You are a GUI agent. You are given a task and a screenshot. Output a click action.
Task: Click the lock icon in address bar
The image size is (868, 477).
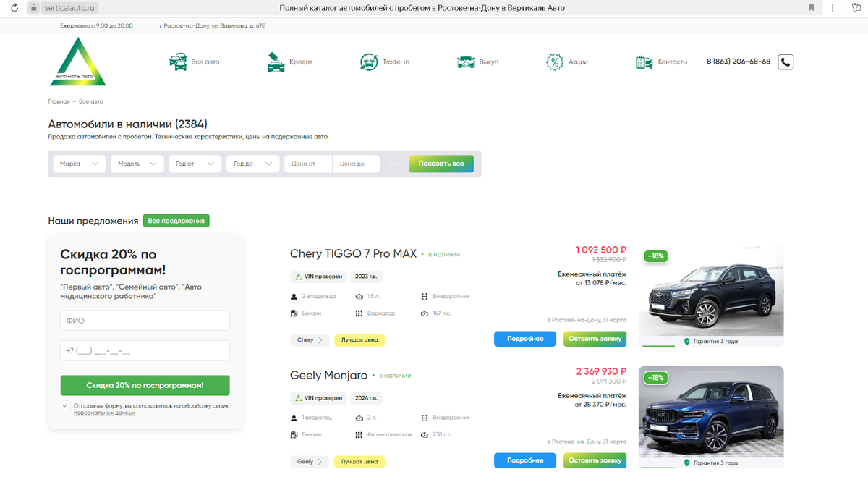(x=33, y=8)
